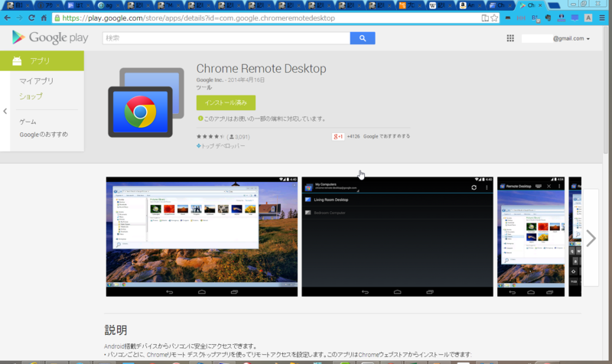This screenshot has height=364, width=612.
Task: Click the green info icon by compatibility note
Action: tap(200, 119)
